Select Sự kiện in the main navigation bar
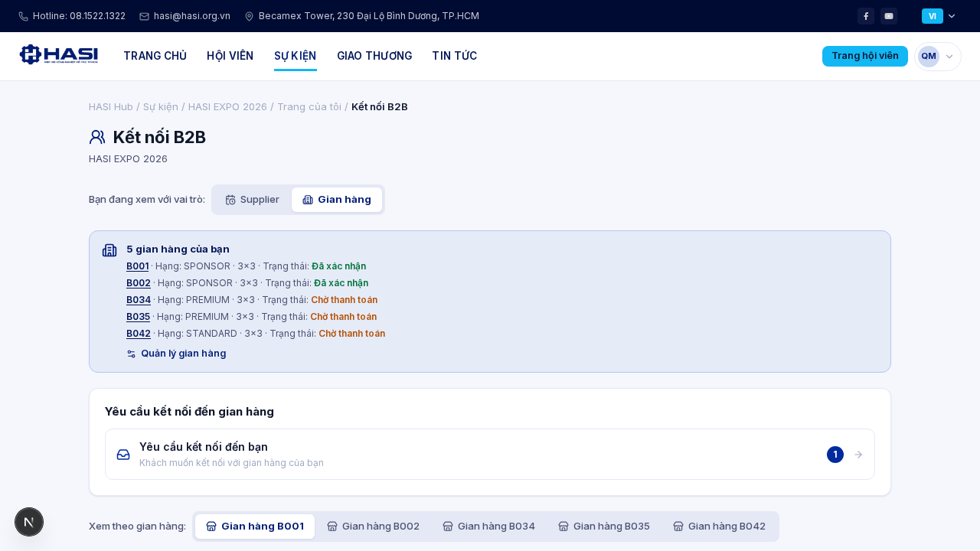 296,56
